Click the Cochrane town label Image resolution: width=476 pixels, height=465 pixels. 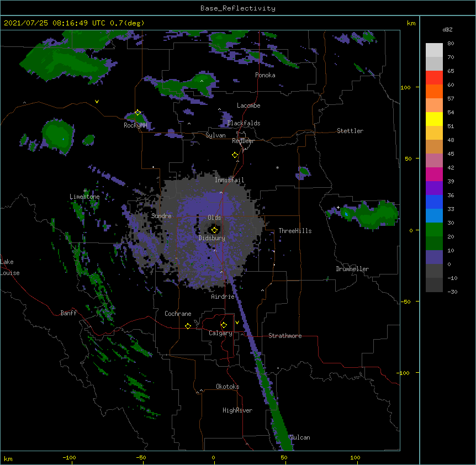tap(178, 314)
